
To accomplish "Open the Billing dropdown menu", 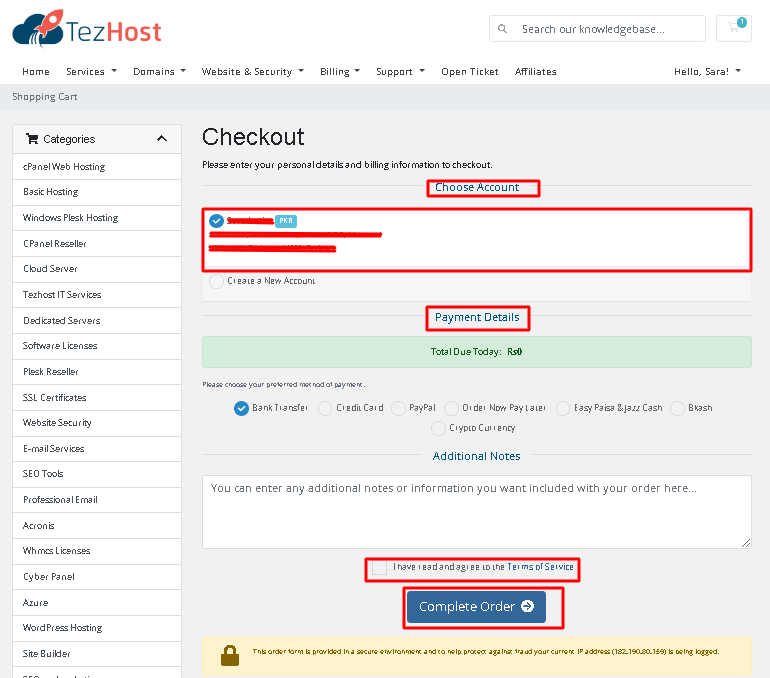I will pos(339,72).
